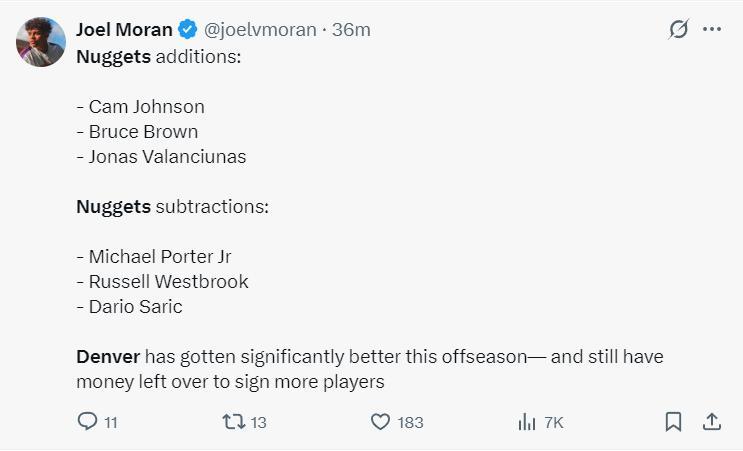Click the Grok explain icon
This screenshot has height=451, width=743.
point(679,29)
